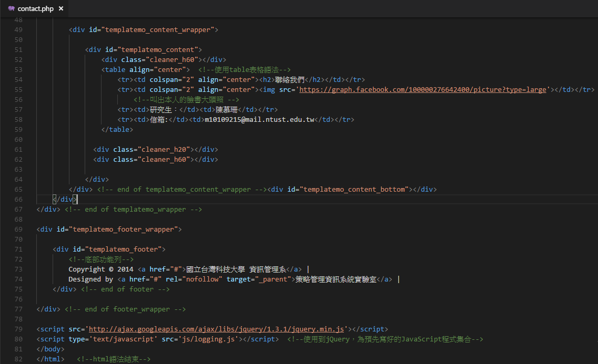
Task: Click line number 71 in the gutter
Action: [18, 249]
